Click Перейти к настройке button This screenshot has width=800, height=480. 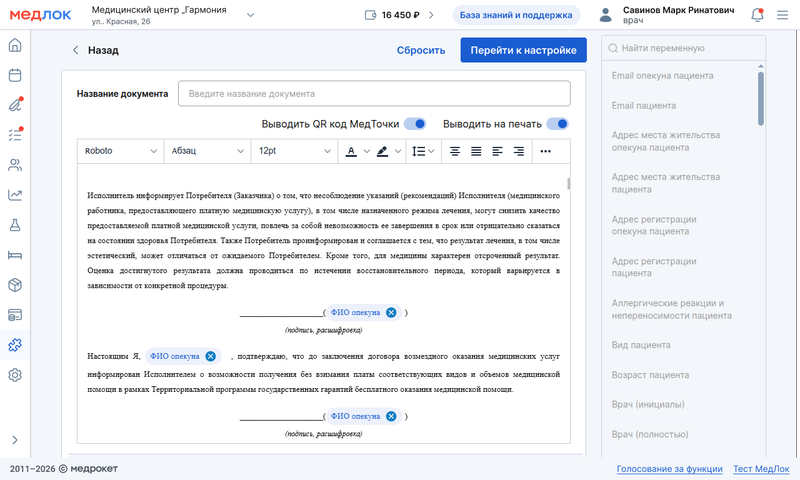(523, 50)
